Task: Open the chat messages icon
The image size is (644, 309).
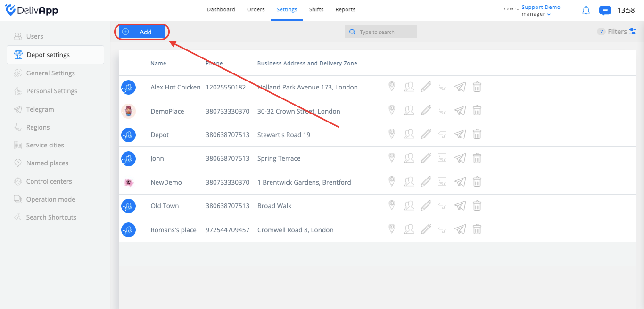Action: pyautogui.click(x=605, y=10)
